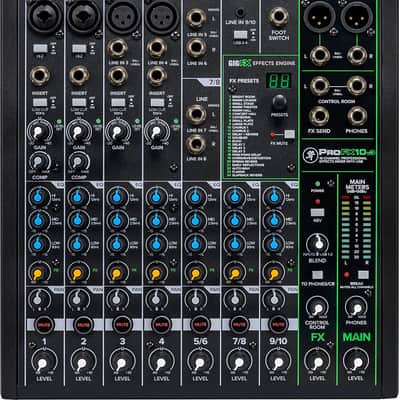Engage the BREAK mute-all-channels button
The image size is (400, 400).
[x=363, y=275]
